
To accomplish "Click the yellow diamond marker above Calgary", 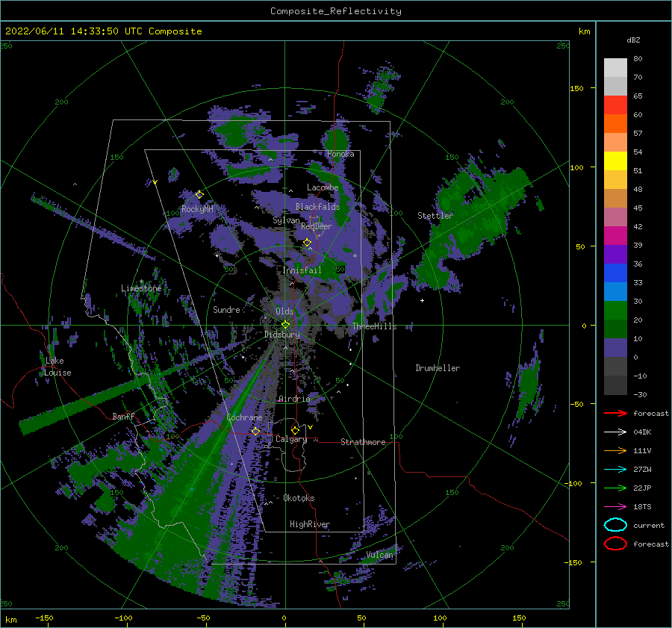I will [x=295, y=430].
